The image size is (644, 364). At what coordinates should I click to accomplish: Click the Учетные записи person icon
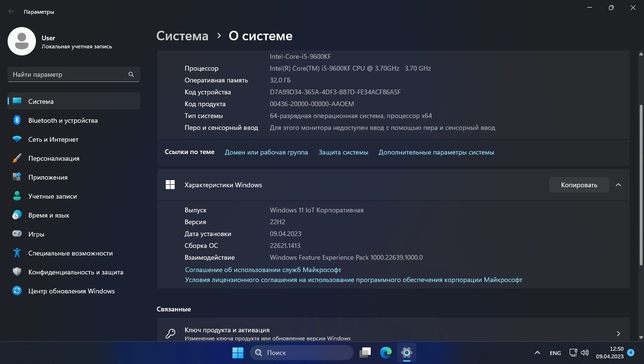17,196
